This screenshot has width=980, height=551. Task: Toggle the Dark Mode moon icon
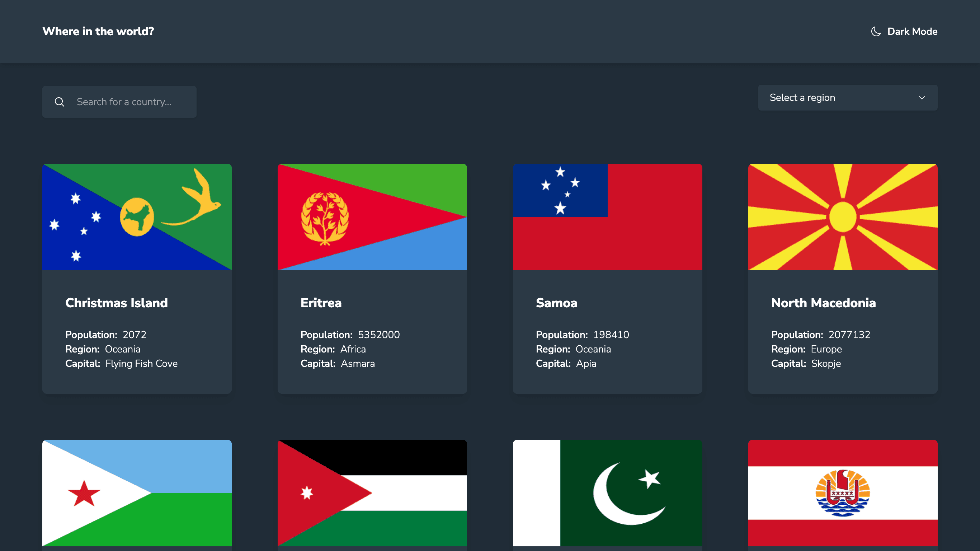tap(876, 31)
